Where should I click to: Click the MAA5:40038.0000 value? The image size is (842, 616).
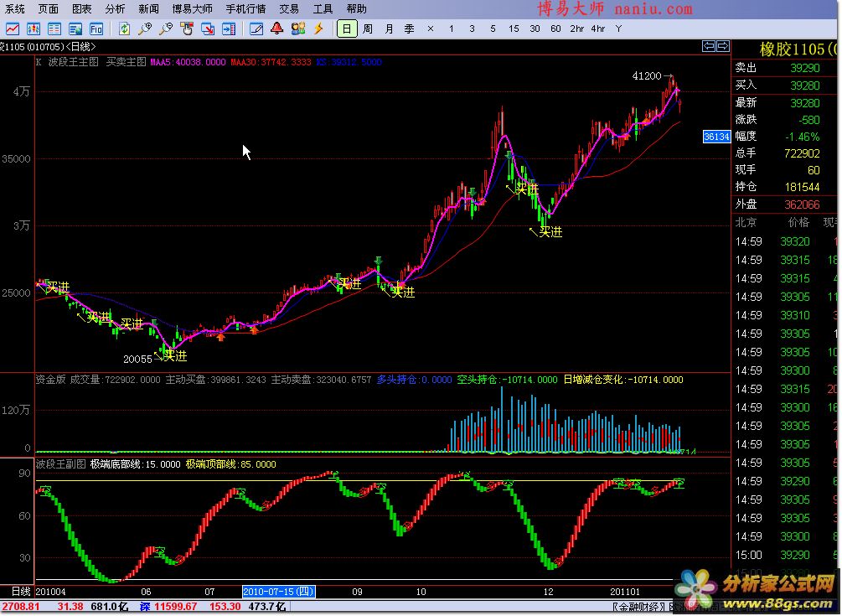click(188, 62)
